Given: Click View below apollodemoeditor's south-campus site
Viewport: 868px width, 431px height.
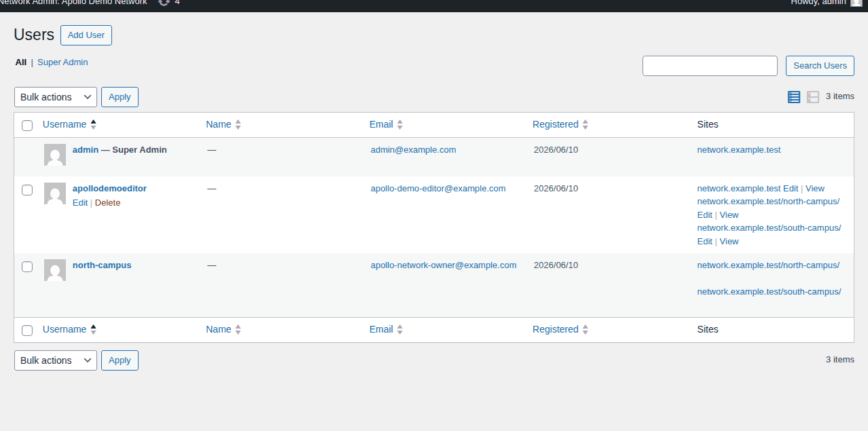Looking at the screenshot, I should [x=729, y=242].
